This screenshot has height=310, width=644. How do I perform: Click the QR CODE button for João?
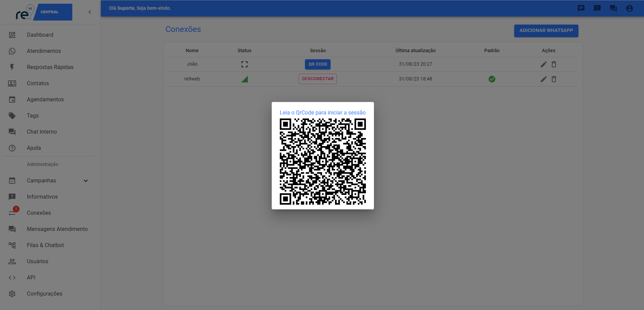click(x=318, y=64)
